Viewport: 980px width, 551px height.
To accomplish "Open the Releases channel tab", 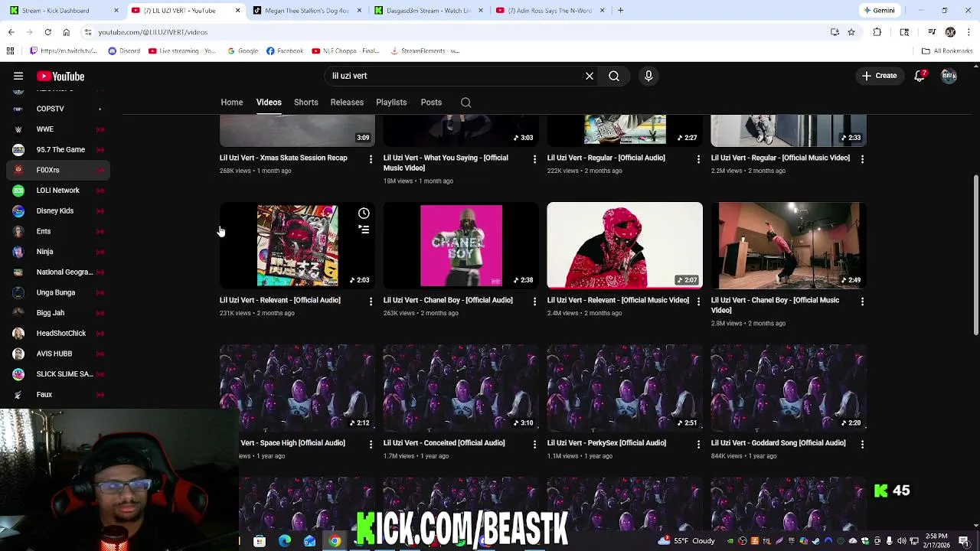I will click(347, 103).
